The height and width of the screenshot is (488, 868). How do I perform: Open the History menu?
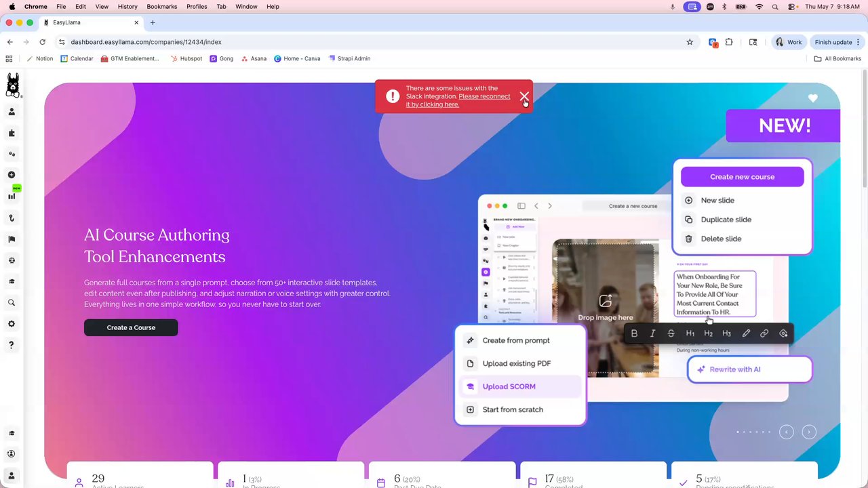(x=127, y=6)
